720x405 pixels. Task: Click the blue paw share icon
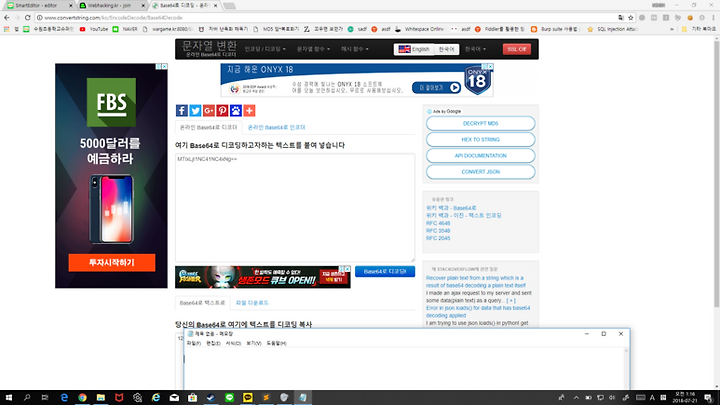coord(236,110)
